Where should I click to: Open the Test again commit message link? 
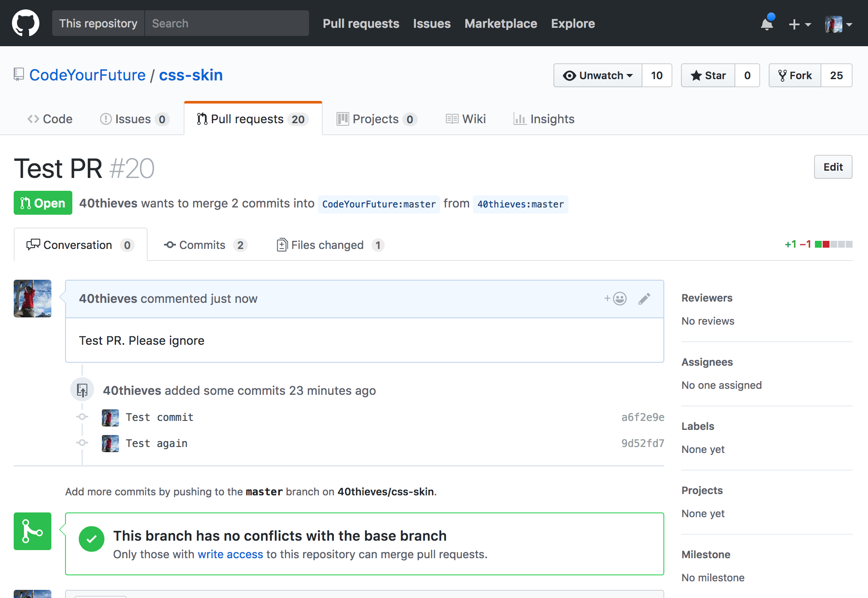coord(157,443)
